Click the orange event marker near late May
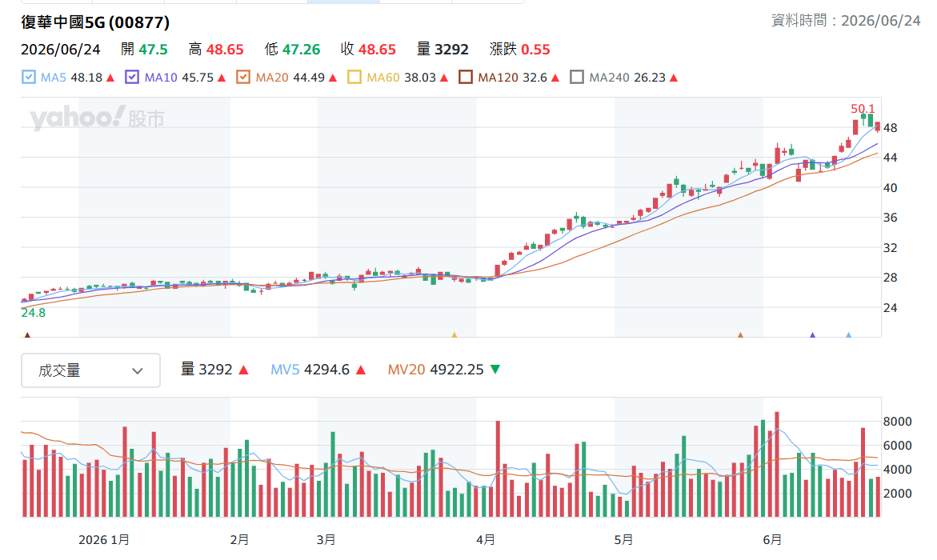This screenshot has height=560, width=937. [x=740, y=334]
